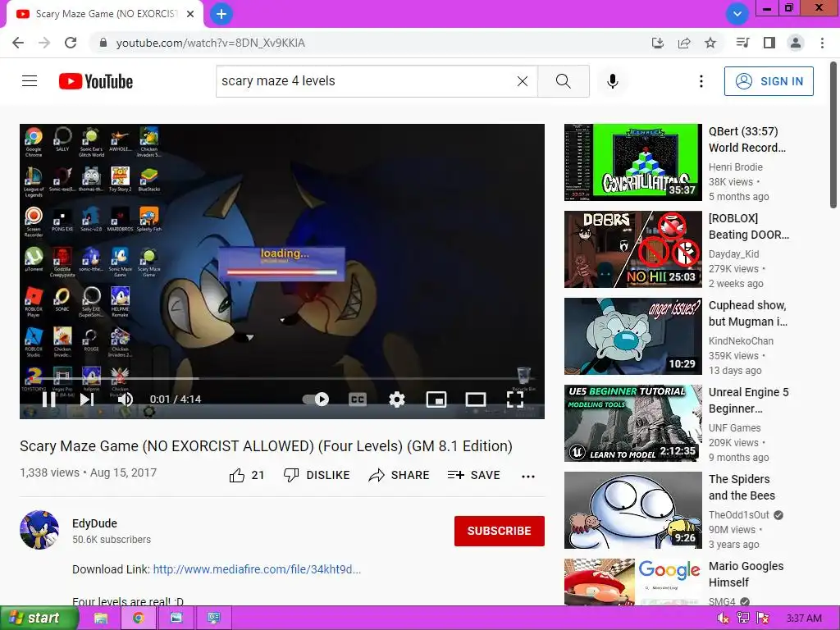Screen dimensions: 840x630
Task: Enter full screen mode
Action: tap(515, 399)
